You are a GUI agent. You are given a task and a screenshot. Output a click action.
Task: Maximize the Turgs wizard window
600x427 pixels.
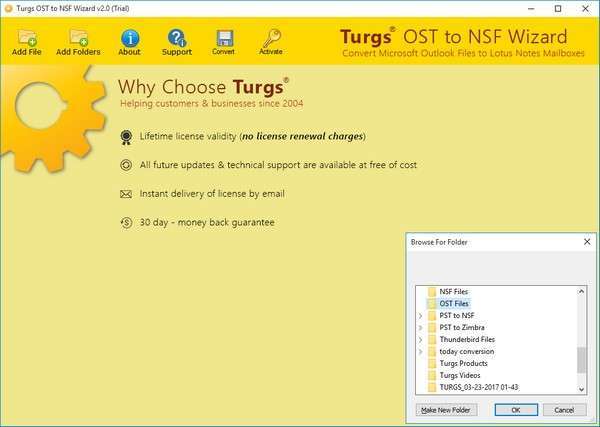pyautogui.click(x=558, y=8)
